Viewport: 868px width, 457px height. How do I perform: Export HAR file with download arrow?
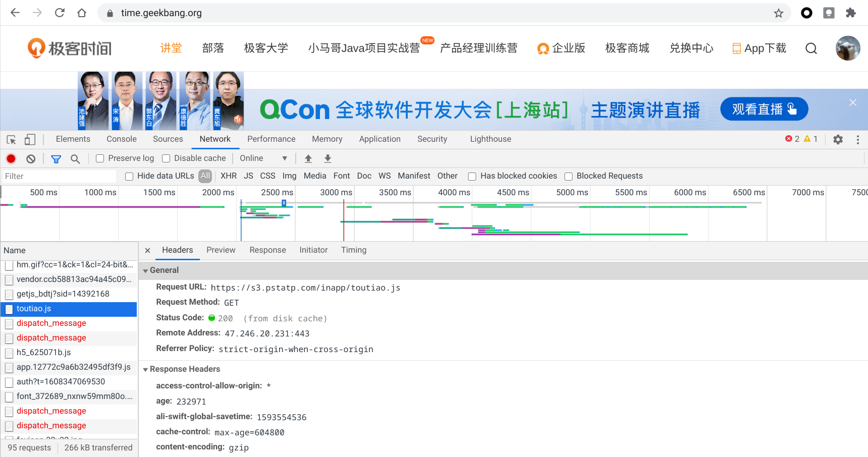[328, 158]
